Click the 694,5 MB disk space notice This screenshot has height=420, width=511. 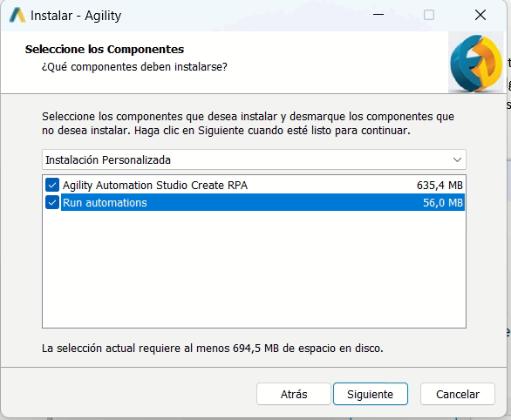point(213,348)
